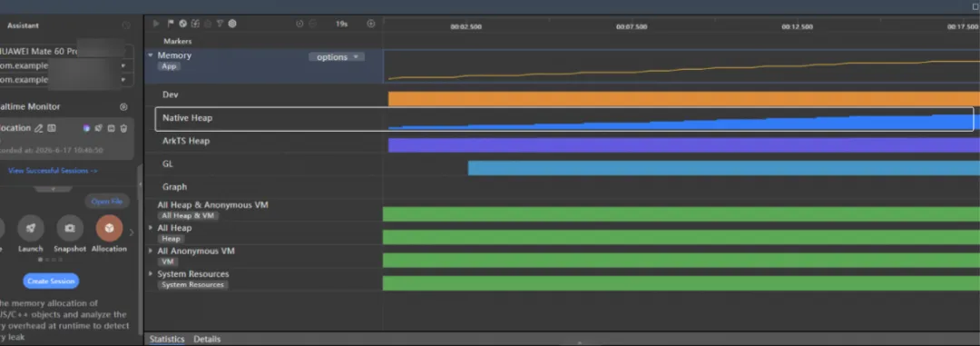
Task: Click the icon right of the colorful orb
Action: (x=99, y=128)
